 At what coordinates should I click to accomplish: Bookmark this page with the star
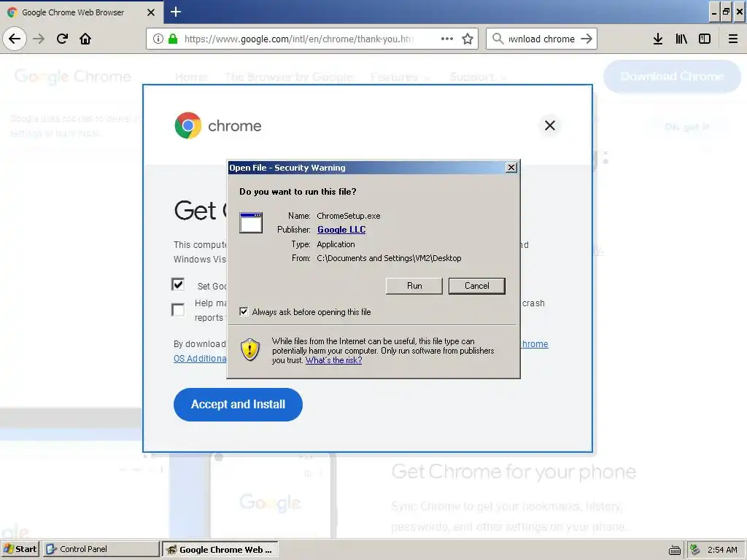point(468,39)
